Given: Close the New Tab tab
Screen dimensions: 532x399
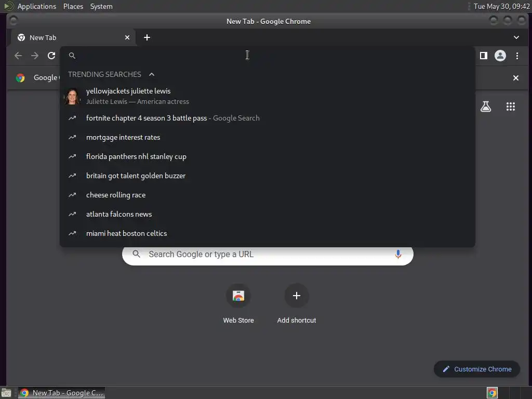Looking at the screenshot, I should tap(127, 37).
